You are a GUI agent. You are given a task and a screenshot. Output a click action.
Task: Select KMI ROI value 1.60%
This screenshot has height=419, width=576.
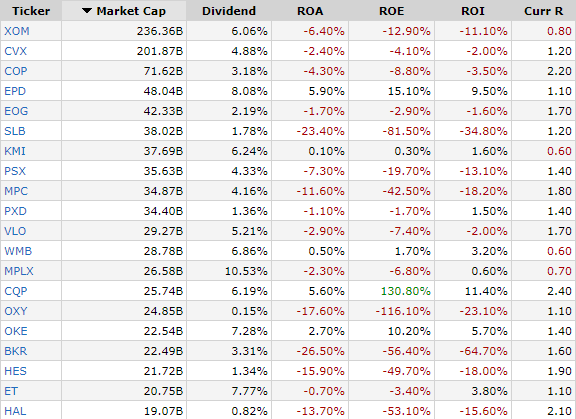tap(490, 151)
